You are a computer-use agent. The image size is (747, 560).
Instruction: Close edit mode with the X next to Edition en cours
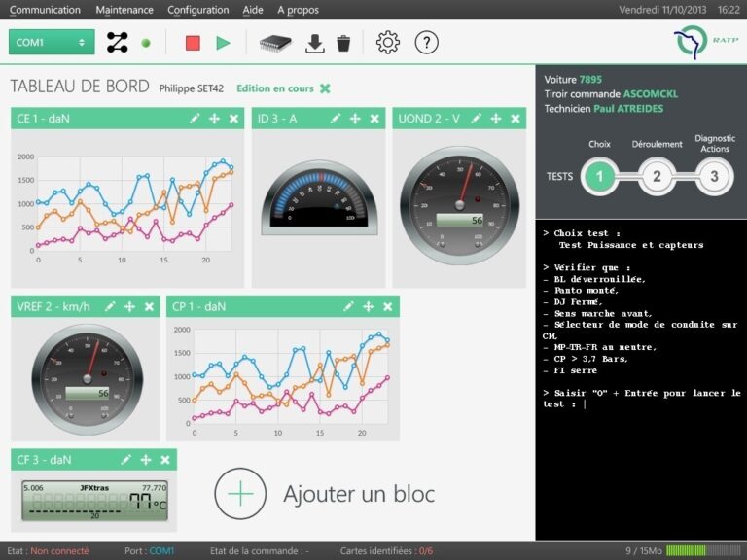pos(325,88)
